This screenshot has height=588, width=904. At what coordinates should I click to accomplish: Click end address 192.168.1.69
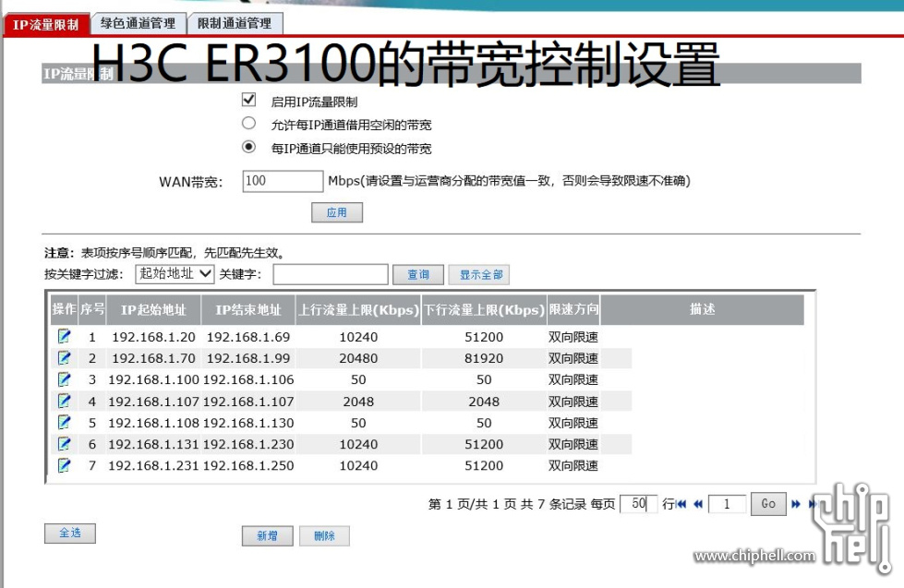(248, 337)
